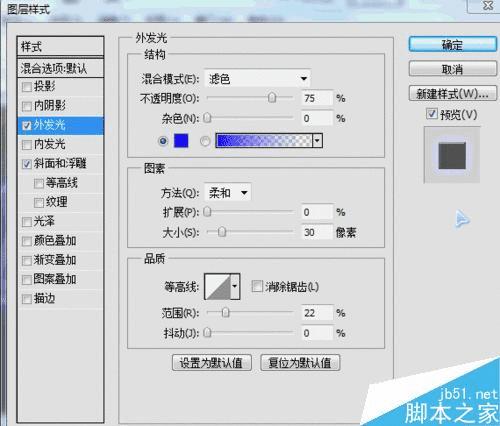Screen dimensions: 500x426
Task: Enable the 纹理 sub-option checkbox
Action: 39,203
